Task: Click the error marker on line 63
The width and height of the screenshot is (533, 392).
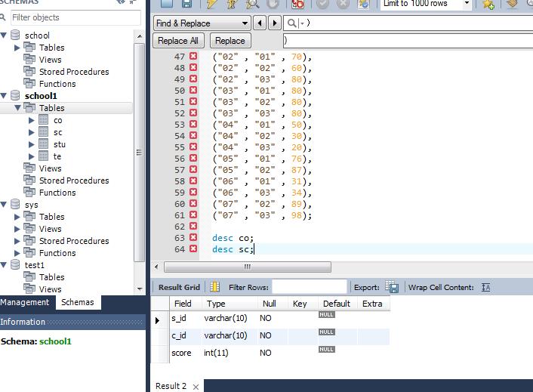Action: point(193,237)
